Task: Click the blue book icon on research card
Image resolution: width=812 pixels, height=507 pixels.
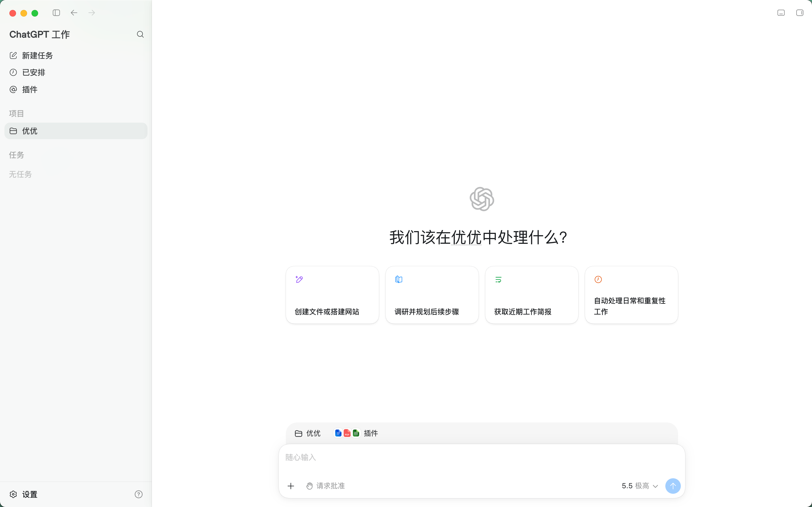Action: click(399, 279)
